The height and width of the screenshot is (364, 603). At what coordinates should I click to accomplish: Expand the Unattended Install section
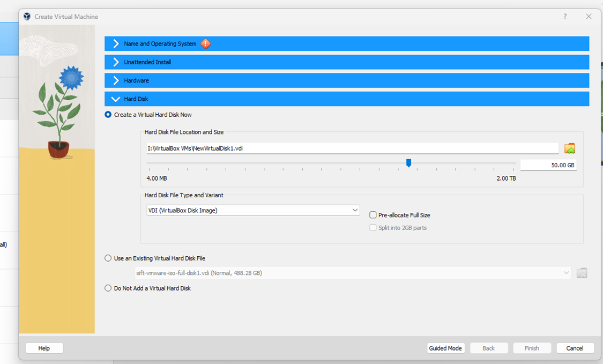[x=117, y=62]
